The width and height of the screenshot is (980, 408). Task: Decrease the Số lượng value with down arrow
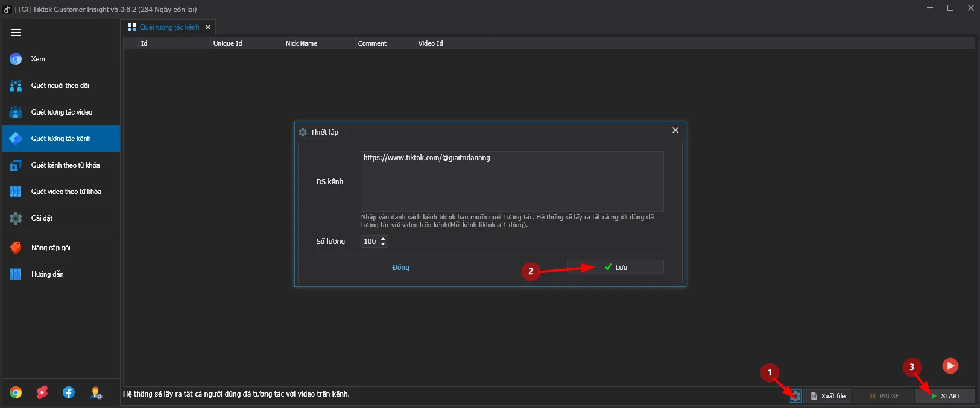point(383,244)
